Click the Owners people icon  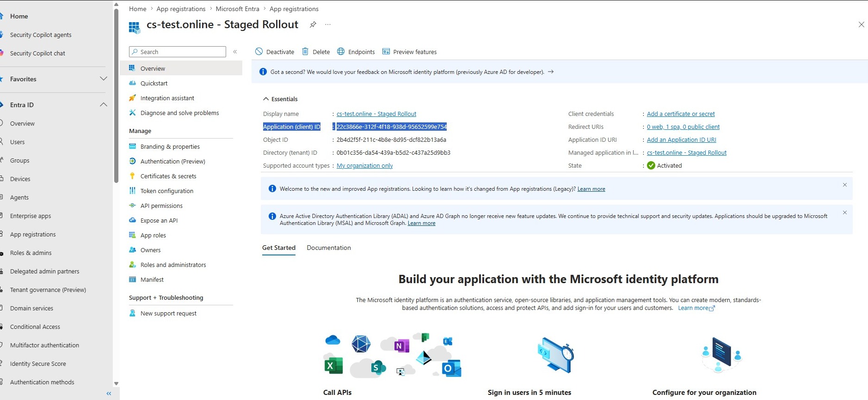tap(132, 250)
